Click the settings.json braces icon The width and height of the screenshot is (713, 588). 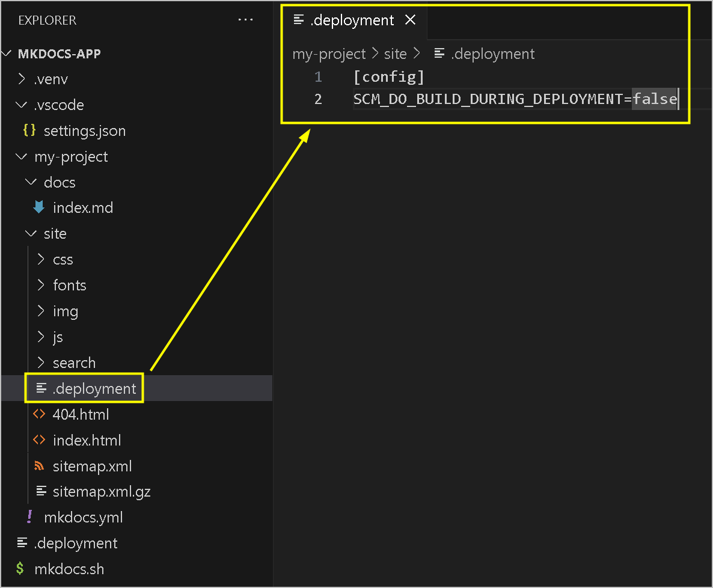point(29,130)
